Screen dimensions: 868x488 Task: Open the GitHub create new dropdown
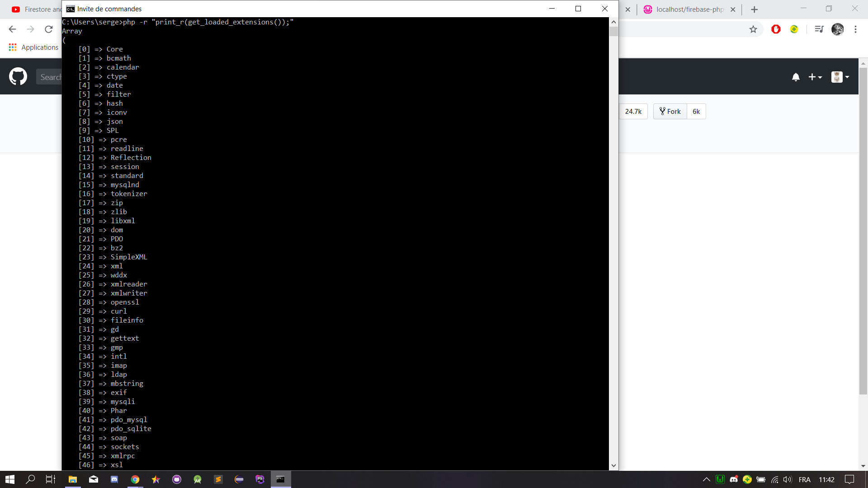[x=815, y=77]
